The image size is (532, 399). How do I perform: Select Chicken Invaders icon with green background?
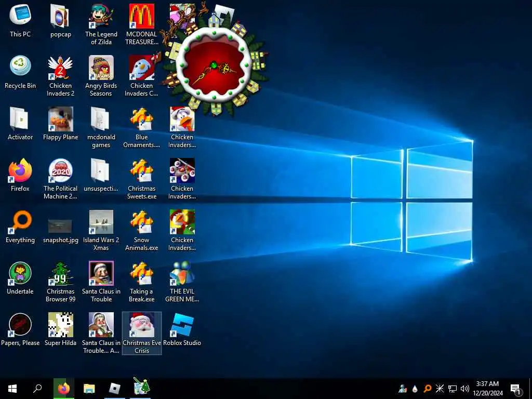pyautogui.click(x=182, y=231)
